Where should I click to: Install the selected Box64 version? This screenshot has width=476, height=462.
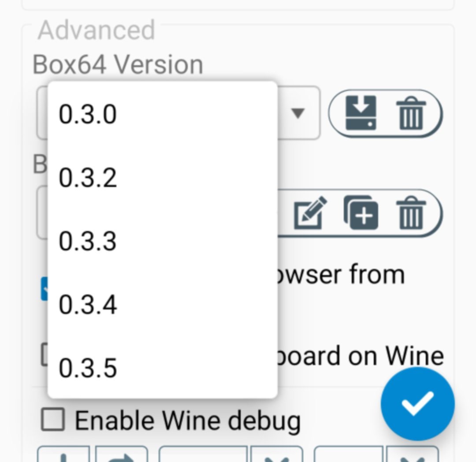pos(361,113)
